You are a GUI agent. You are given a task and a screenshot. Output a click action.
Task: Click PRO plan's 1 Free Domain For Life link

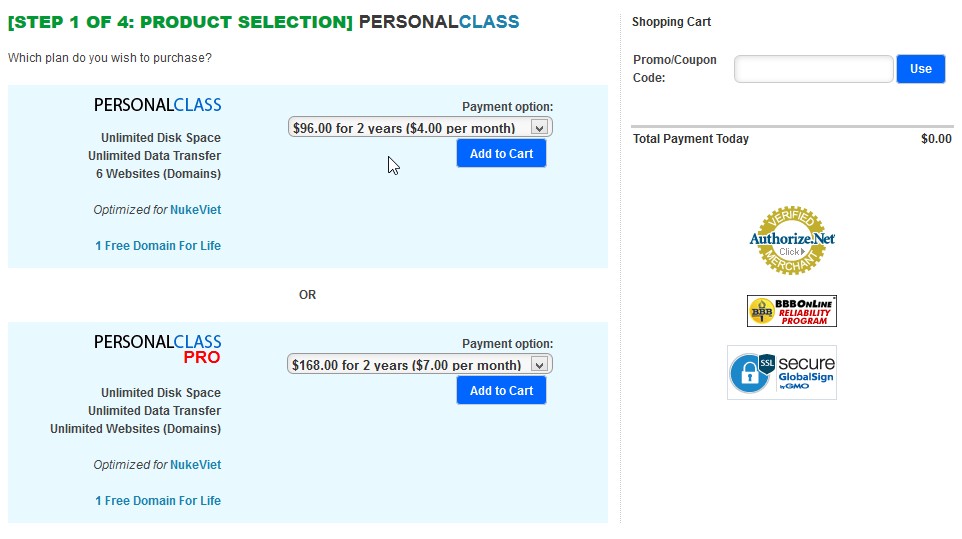click(x=158, y=500)
